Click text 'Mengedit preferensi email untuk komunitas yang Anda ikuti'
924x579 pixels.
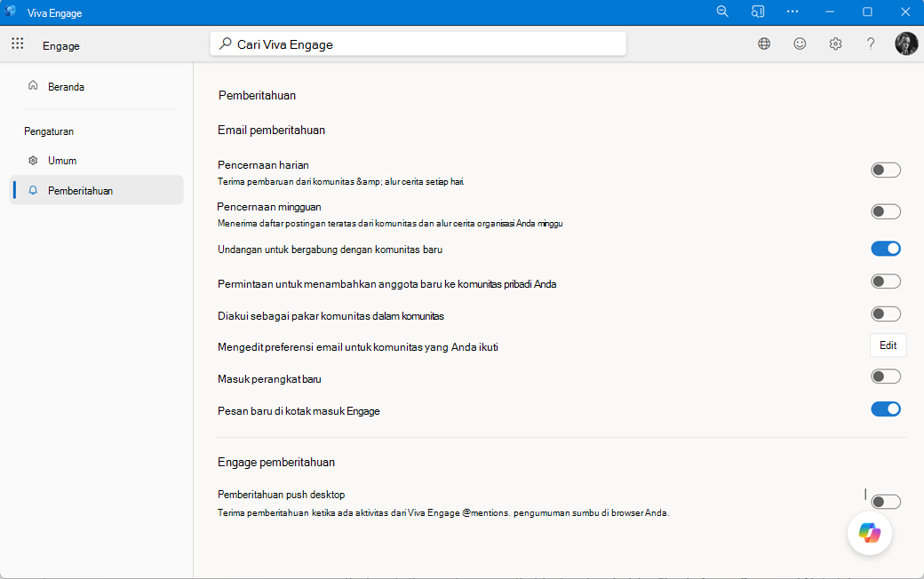click(358, 347)
